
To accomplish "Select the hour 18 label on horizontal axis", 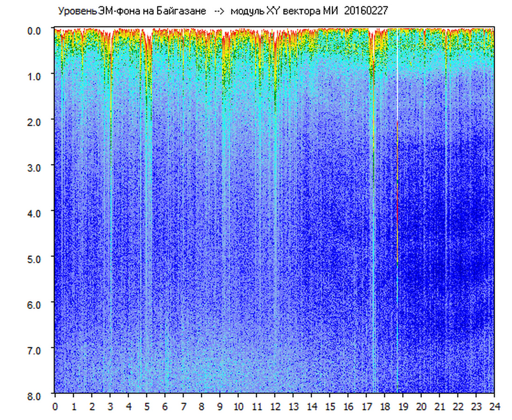I will click(384, 406).
